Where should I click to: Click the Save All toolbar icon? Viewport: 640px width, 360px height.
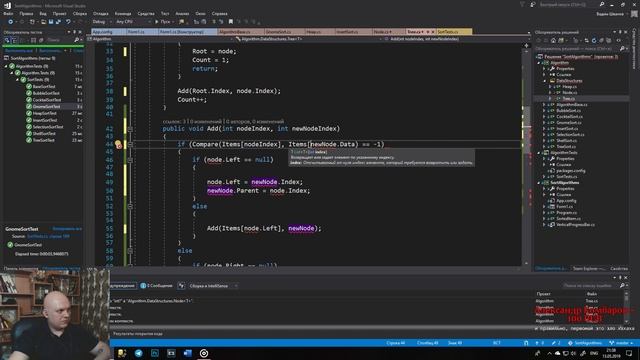(x=58, y=22)
